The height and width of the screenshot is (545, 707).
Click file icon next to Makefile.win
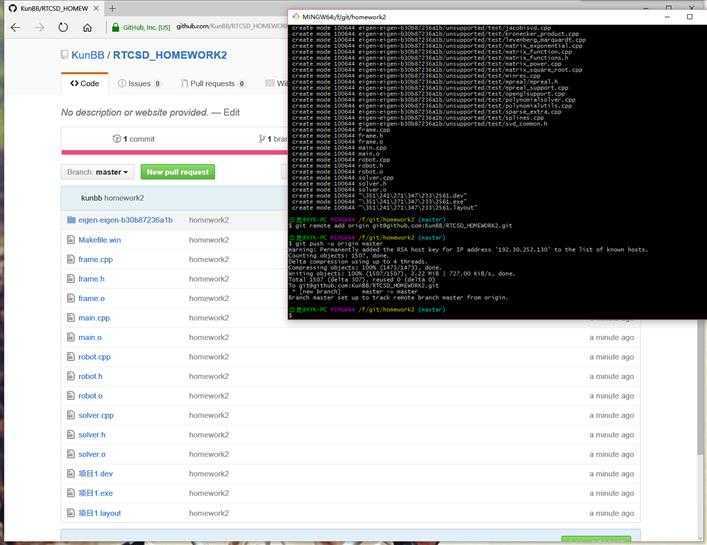[71, 240]
